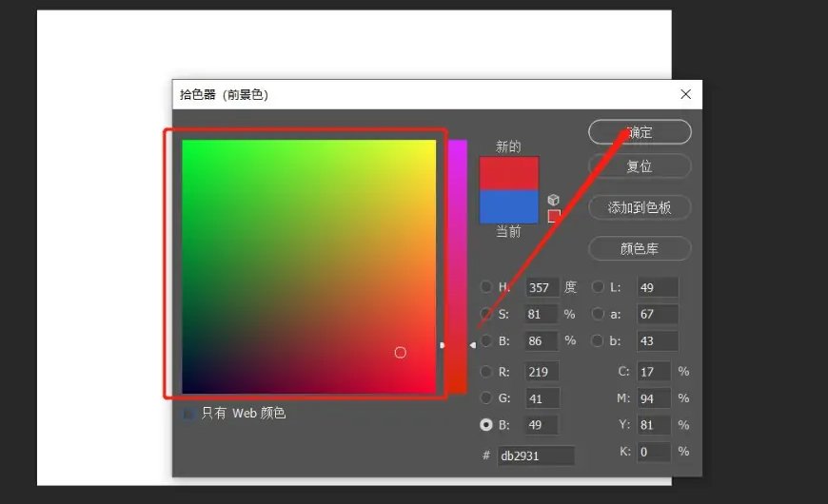Image resolution: width=828 pixels, height=504 pixels.
Task: Select the S saturation radio button
Action: 485,314
